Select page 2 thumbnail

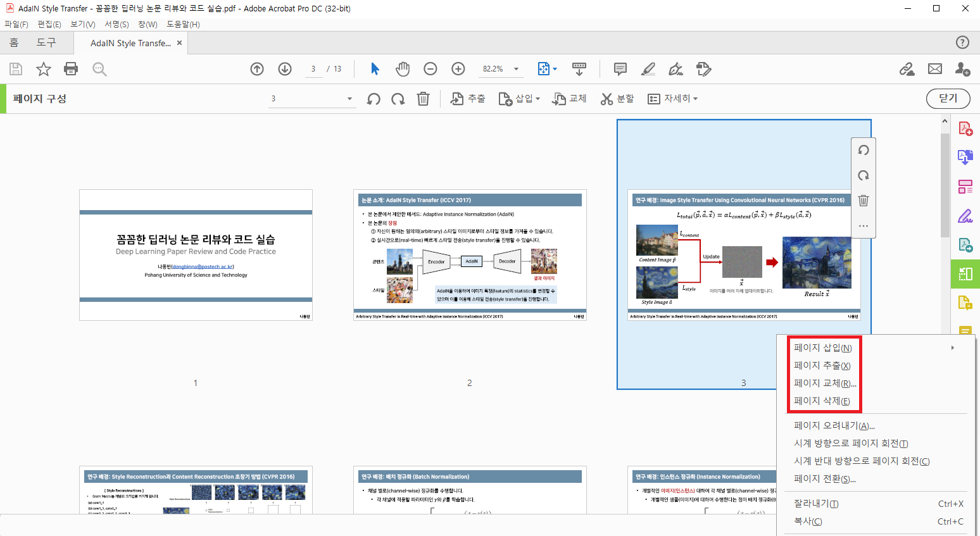point(470,255)
